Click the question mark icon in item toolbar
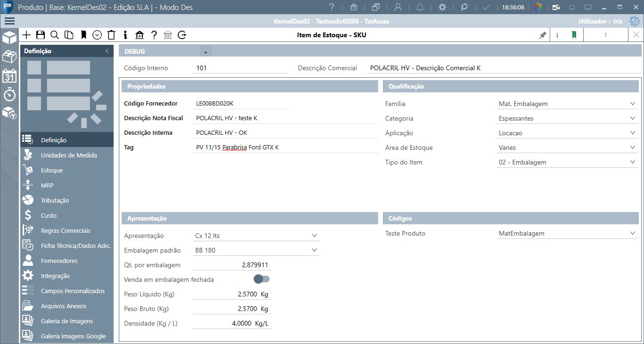This screenshot has height=344, width=644. point(154,35)
